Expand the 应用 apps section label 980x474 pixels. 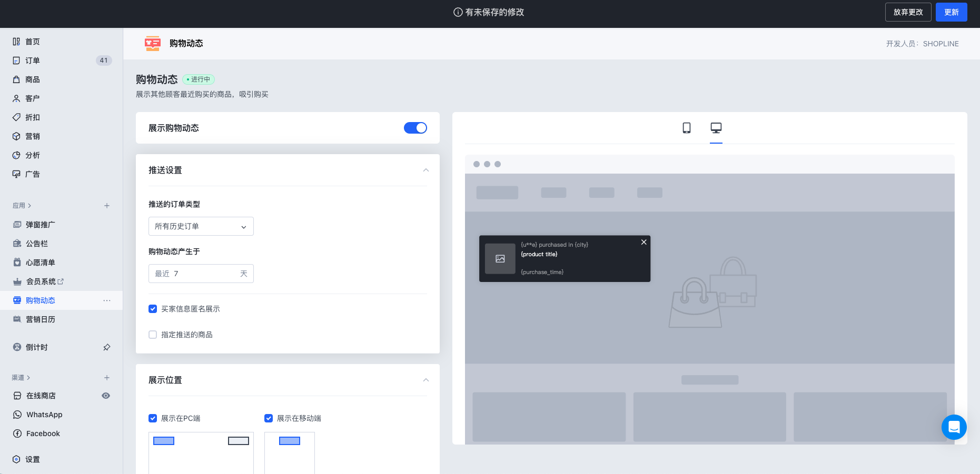click(22, 206)
